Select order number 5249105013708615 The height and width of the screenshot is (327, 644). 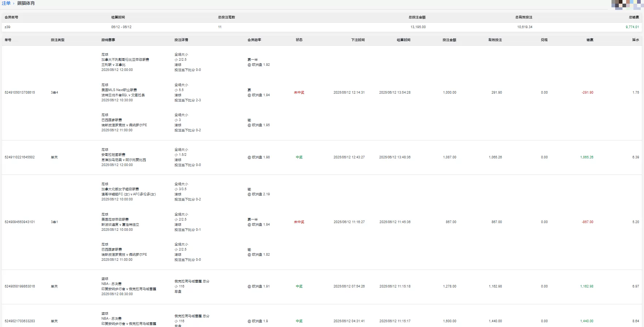20,93
